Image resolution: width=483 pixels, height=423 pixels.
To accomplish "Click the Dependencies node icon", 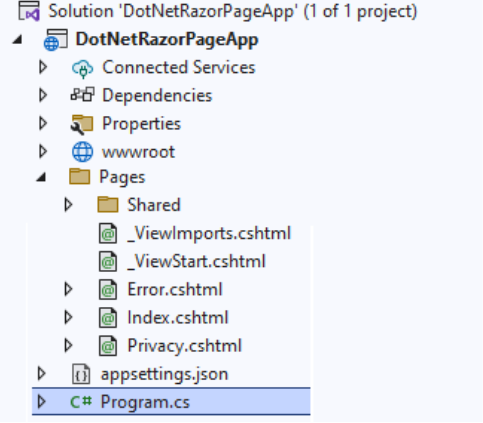I will pyautogui.click(x=82, y=95).
